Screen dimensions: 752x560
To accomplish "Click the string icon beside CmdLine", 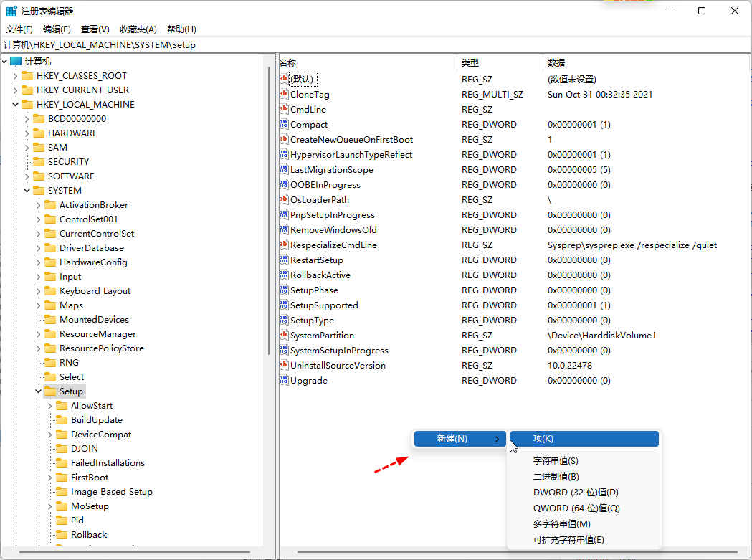I will pyautogui.click(x=284, y=110).
